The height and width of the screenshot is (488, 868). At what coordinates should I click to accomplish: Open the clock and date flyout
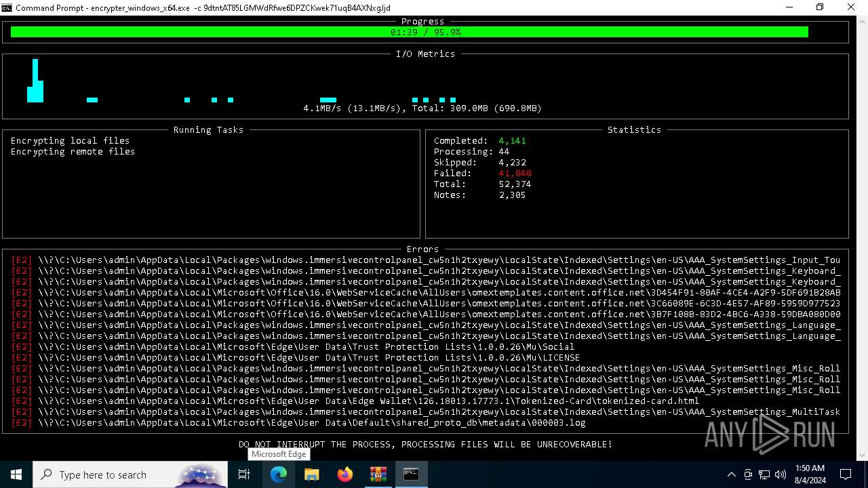tap(810, 474)
